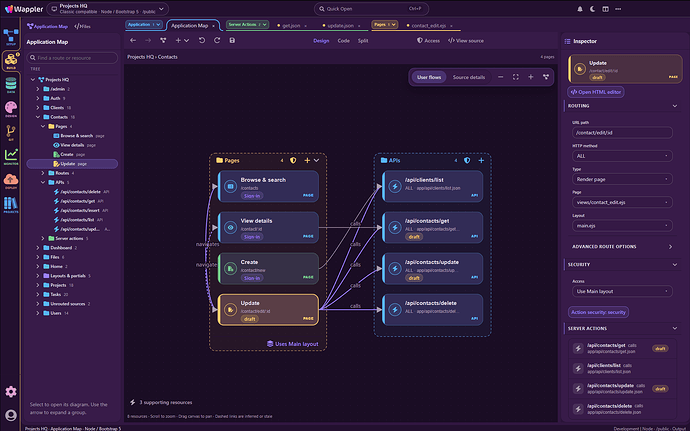
Task: Open the Access dropdown Use Main layout
Action: (622, 291)
